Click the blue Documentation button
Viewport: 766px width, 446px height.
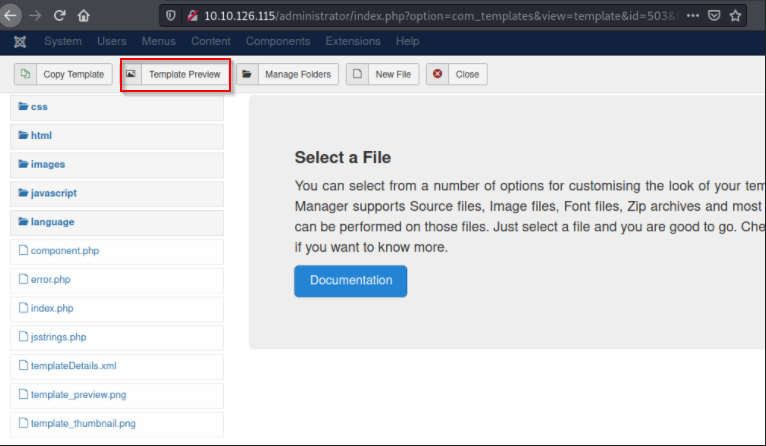pos(350,281)
